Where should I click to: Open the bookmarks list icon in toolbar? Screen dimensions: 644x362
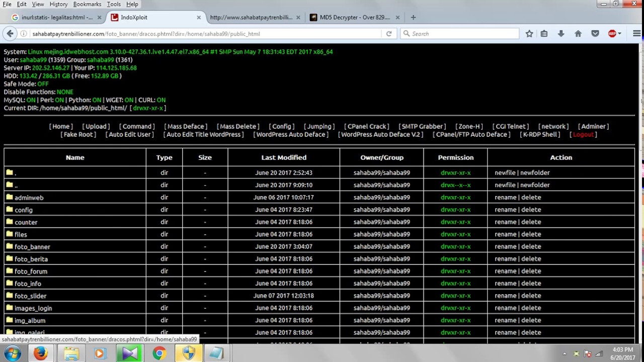click(544, 34)
